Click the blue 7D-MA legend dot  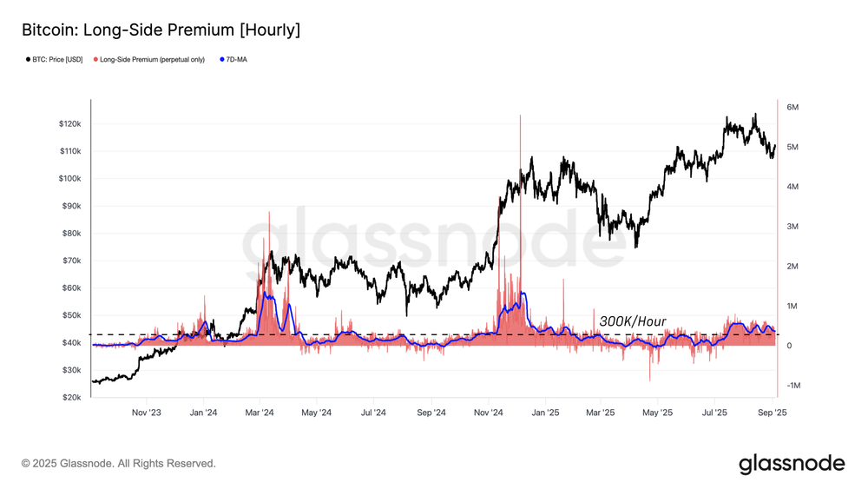click(x=222, y=59)
